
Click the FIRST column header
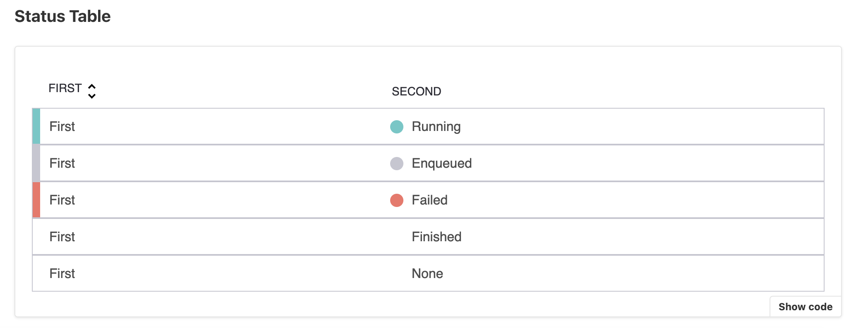pos(65,88)
